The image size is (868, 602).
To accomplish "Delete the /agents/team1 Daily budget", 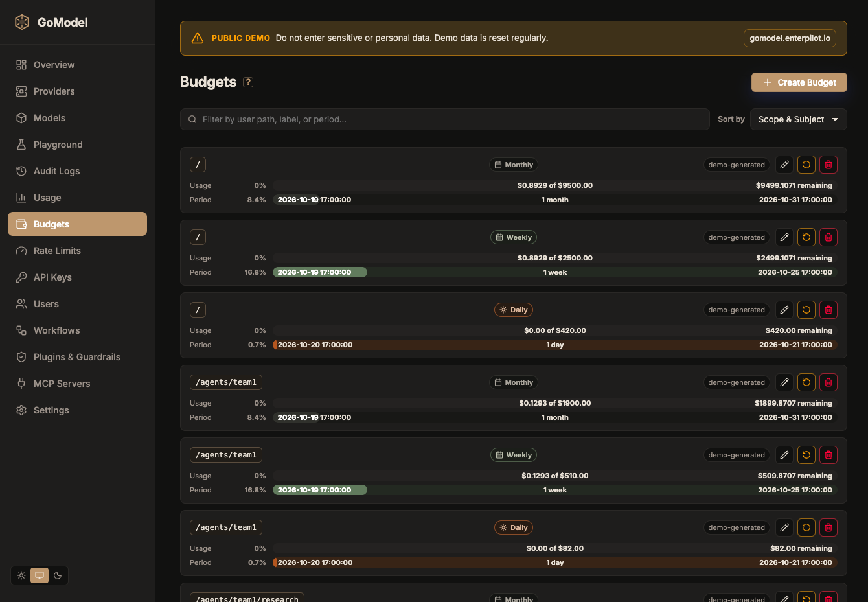I will [x=828, y=527].
